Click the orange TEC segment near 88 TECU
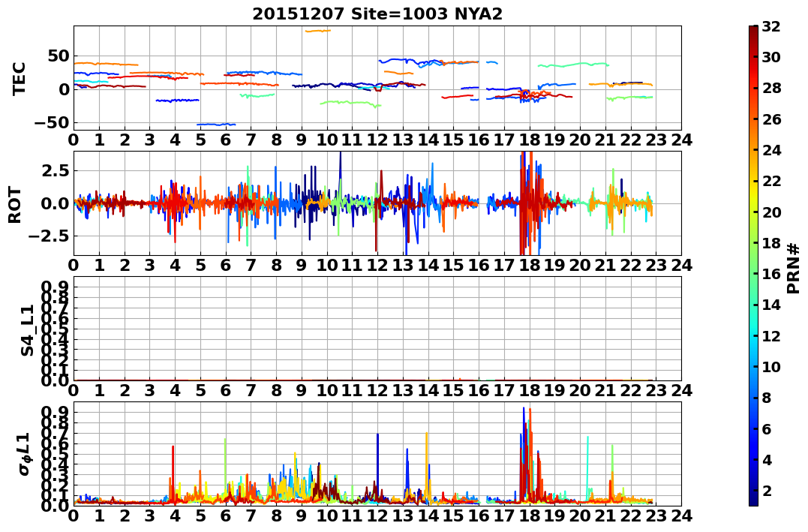The image size is (808, 532). point(318,31)
